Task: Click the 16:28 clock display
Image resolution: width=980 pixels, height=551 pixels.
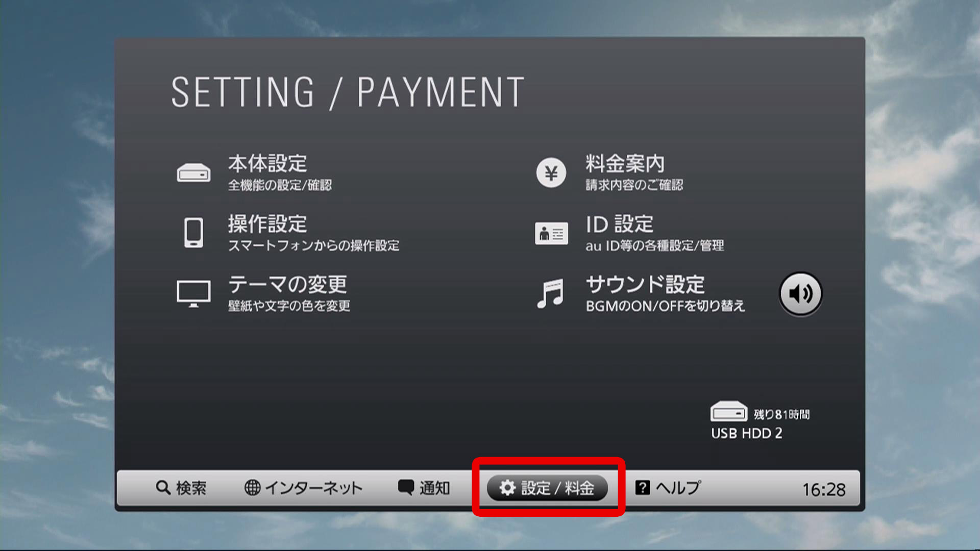Action: click(x=824, y=490)
